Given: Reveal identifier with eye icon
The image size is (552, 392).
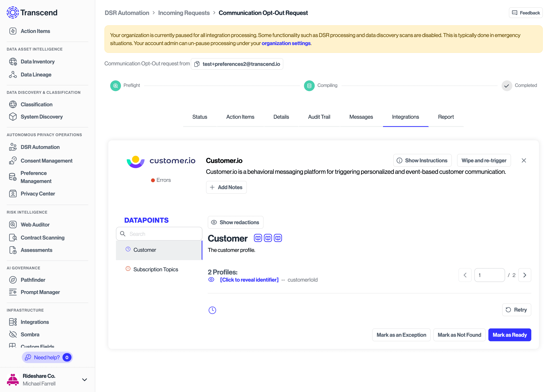Looking at the screenshot, I should [211, 279].
